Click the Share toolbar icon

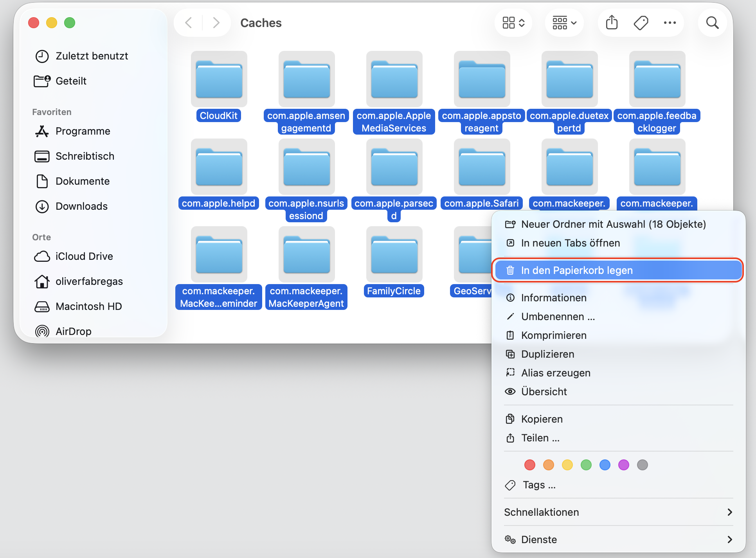coord(612,23)
